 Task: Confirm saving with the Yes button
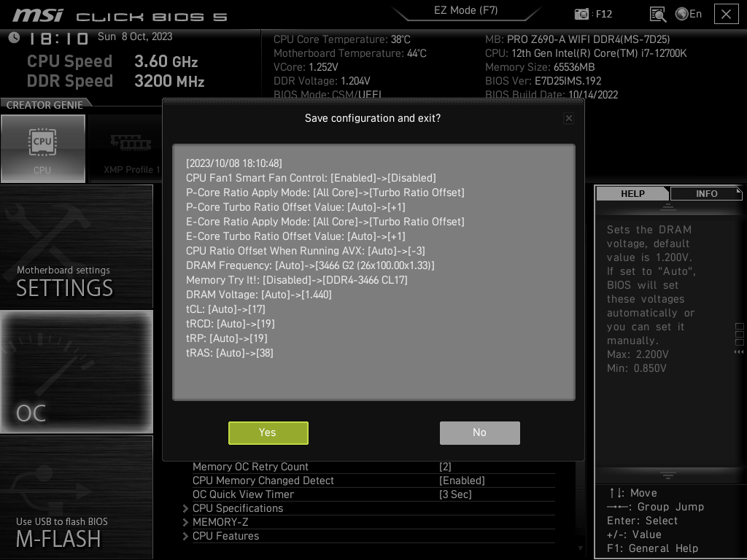[x=268, y=433]
